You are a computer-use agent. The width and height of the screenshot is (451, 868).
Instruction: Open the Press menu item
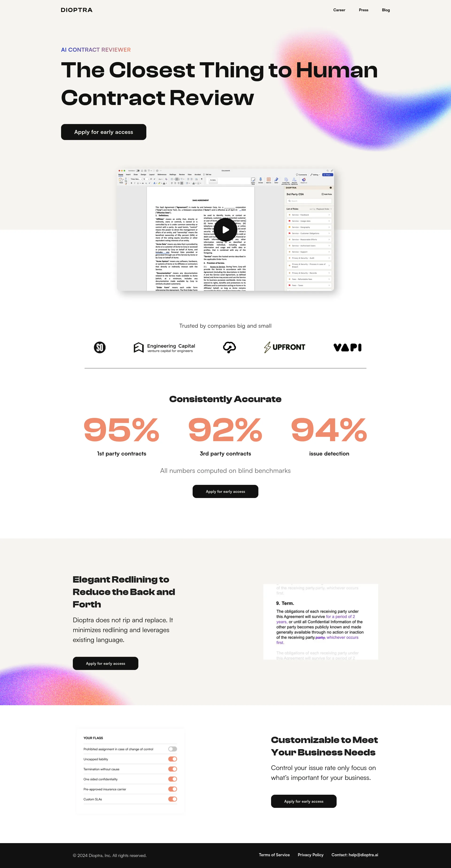[x=364, y=10]
